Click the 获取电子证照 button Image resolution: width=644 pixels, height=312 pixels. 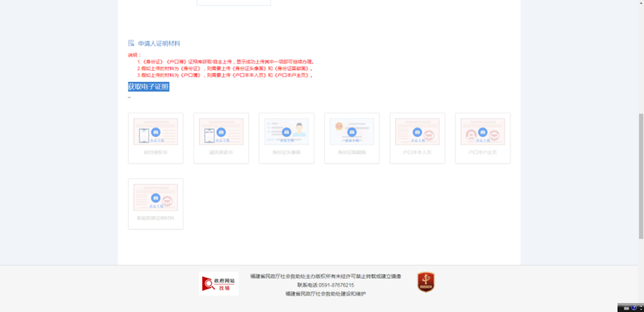[148, 86]
